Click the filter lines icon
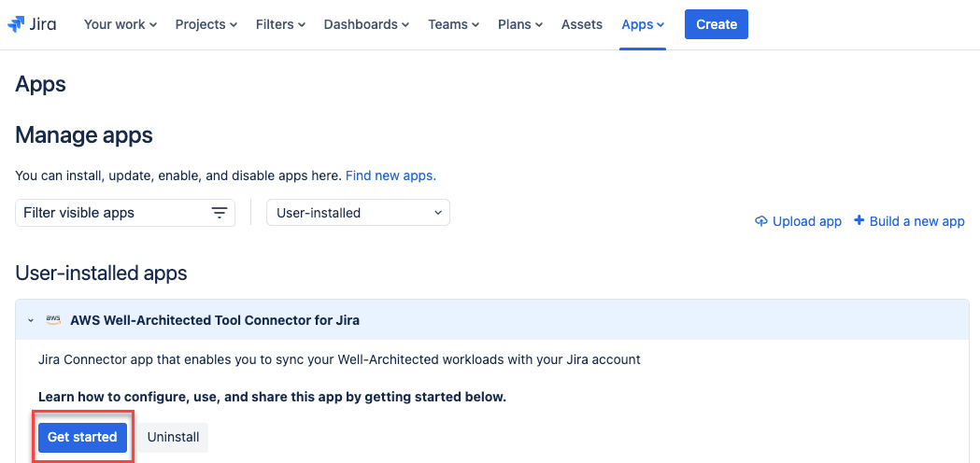 [219, 213]
